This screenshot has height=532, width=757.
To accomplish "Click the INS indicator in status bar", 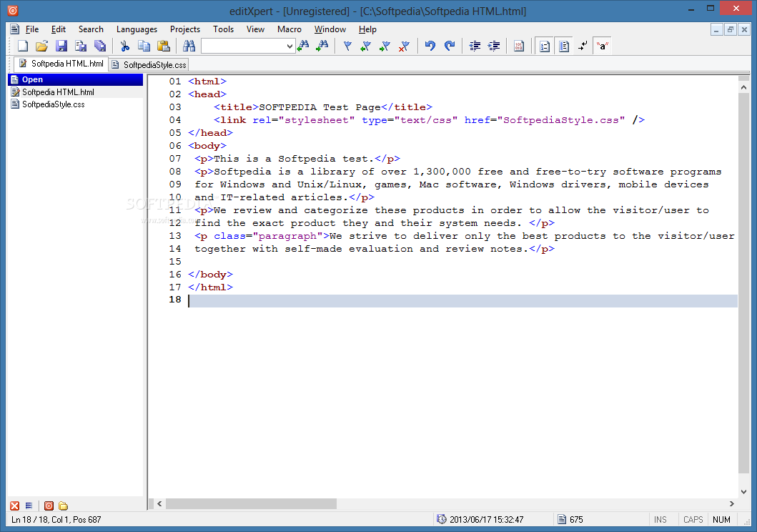I will (660, 519).
